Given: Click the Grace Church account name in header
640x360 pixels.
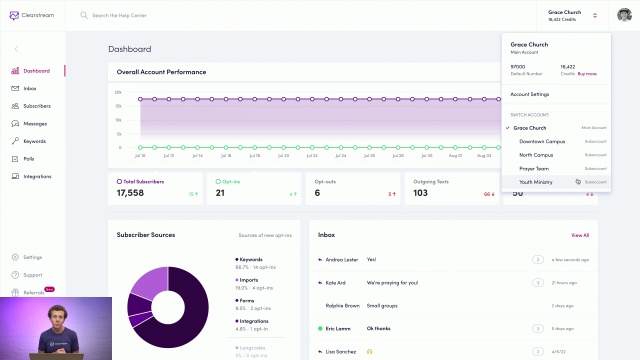Looking at the screenshot, I should click(x=564, y=12).
